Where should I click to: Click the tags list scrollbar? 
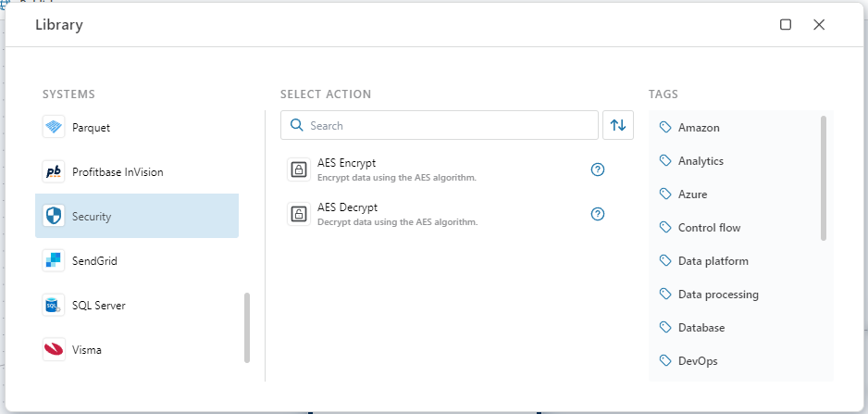[x=823, y=178]
